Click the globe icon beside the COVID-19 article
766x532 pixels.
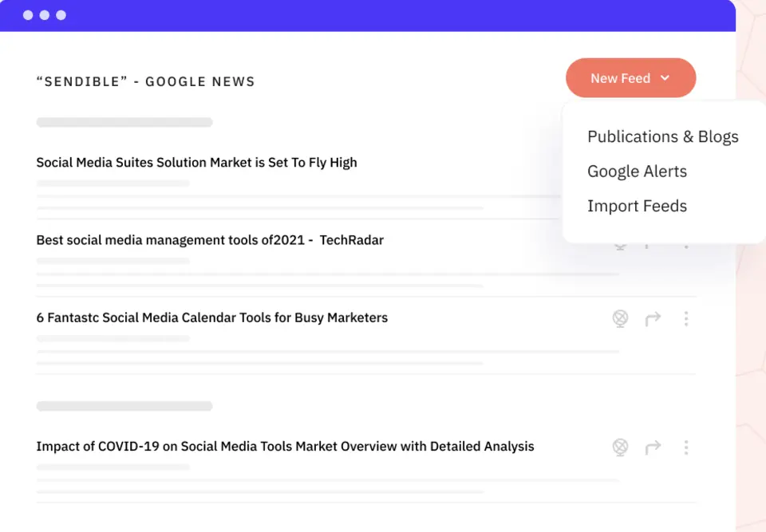click(621, 447)
